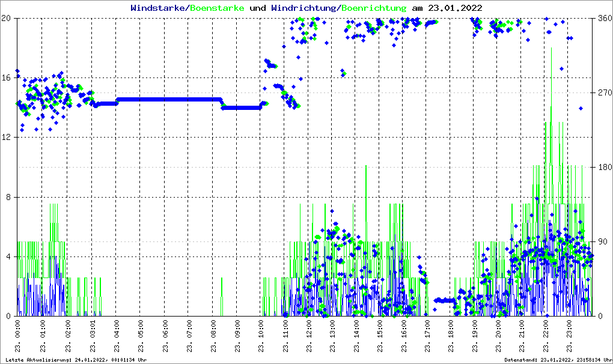Image resolution: width=613 pixels, height=364 pixels.
Task: Click 'Windstarke' in the chart title
Action: 157,8
